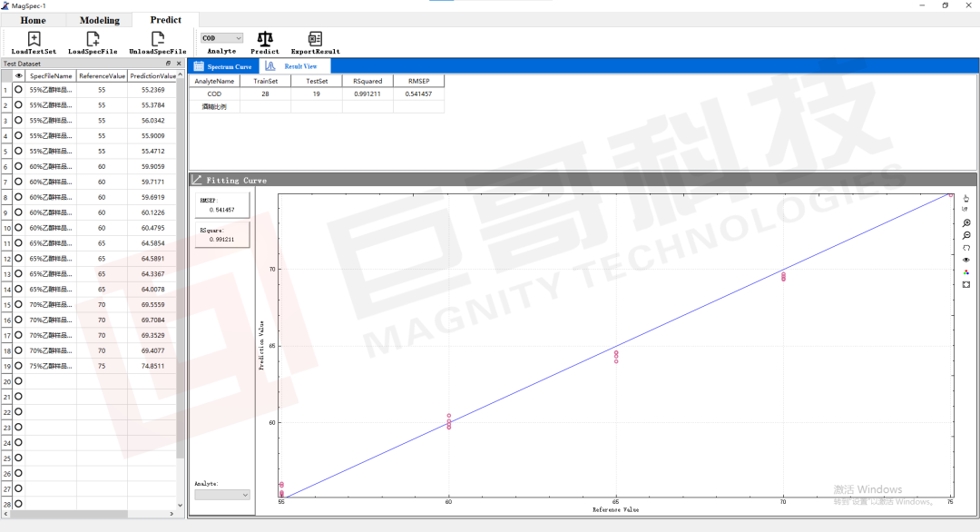Click the RSquared column header in results
This screenshot has width=980, height=532.
[367, 81]
